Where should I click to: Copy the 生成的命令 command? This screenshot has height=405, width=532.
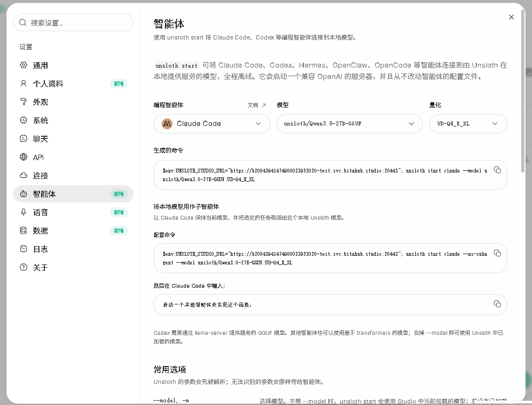[x=497, y=170]
